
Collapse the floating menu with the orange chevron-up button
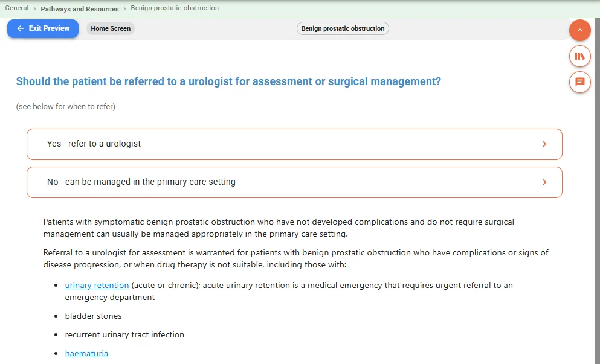click(x=579, y=30)
